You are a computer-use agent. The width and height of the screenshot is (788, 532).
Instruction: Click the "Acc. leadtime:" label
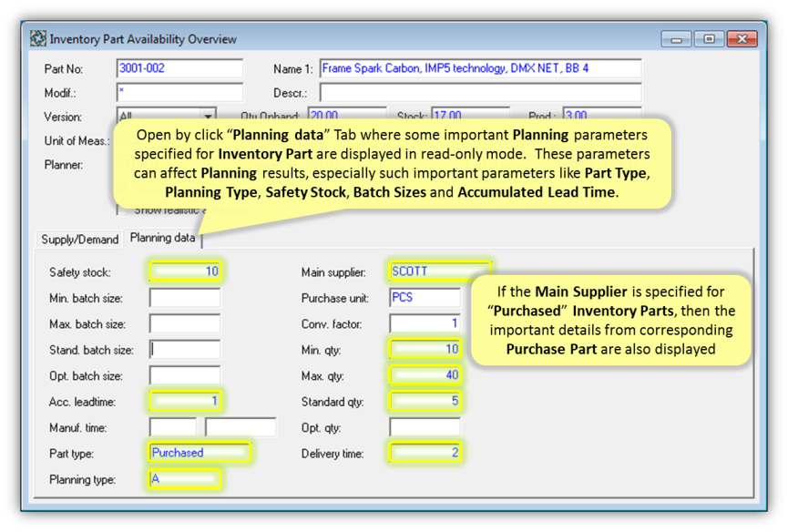(x=82, y=402)
